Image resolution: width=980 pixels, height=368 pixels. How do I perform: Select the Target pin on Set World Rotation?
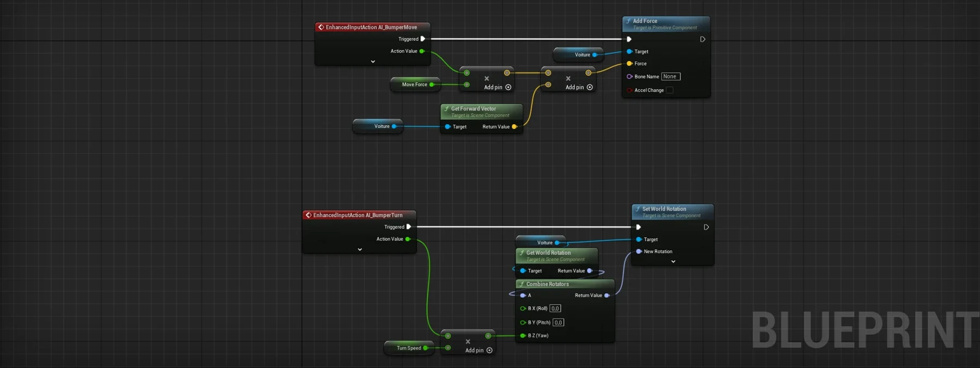639,240
